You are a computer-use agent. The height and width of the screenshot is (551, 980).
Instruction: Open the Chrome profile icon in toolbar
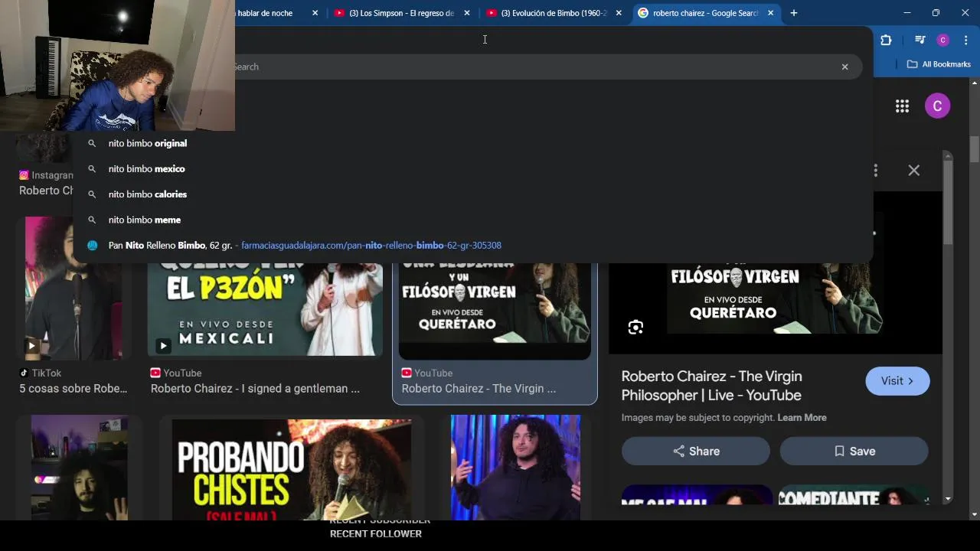(943, 41)
